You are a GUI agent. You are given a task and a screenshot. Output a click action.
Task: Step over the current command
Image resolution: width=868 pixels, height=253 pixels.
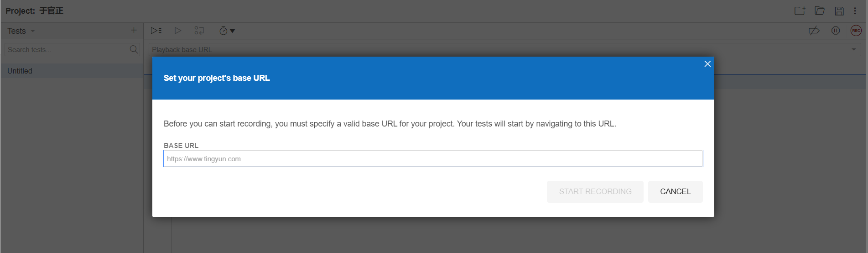tap(199, 31)
